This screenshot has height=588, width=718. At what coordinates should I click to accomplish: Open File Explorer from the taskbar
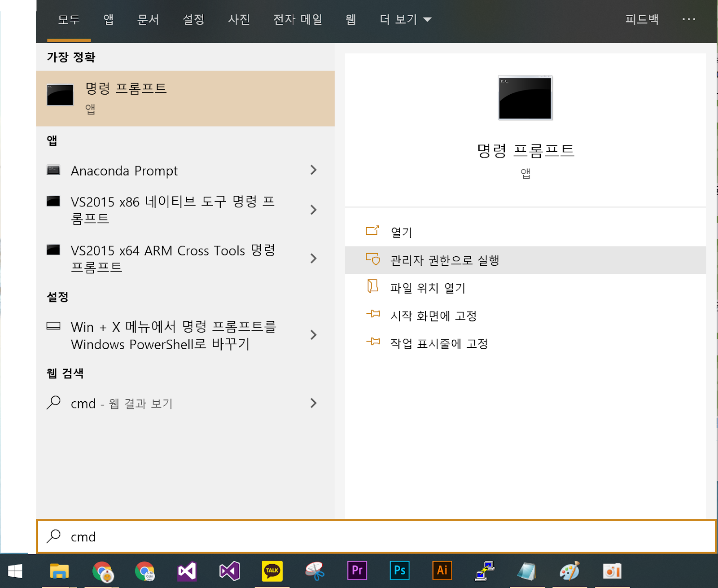point(59,571)
